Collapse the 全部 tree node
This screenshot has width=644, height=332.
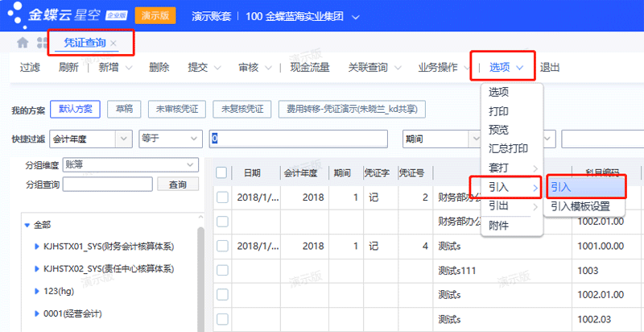pos(27,225)
